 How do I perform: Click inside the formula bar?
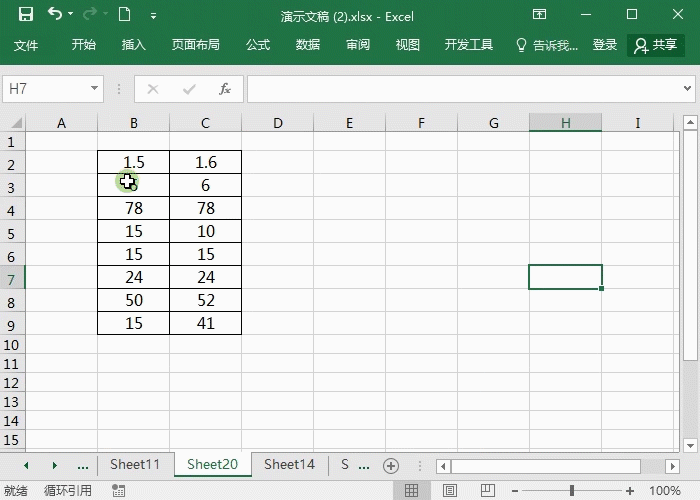[x=464, y=89]
